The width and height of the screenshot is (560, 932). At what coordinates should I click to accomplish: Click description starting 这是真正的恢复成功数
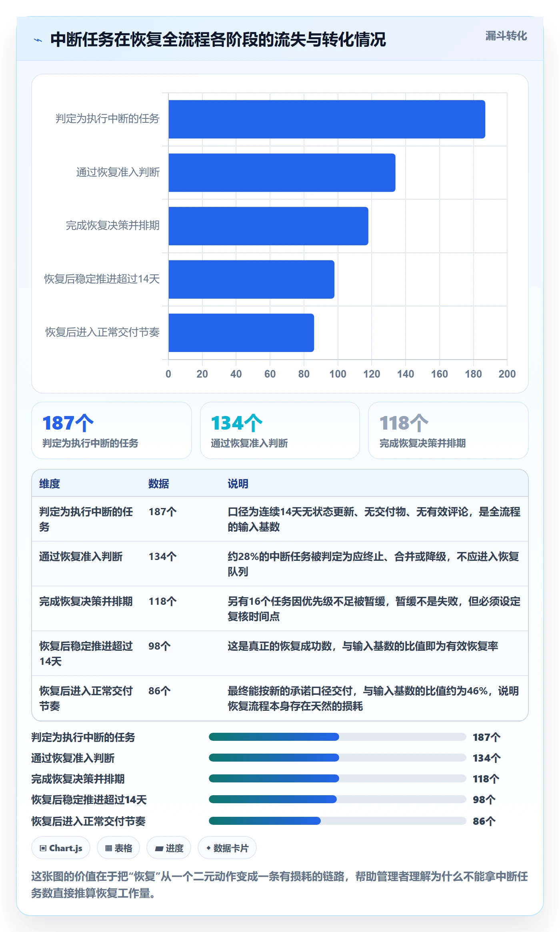pos(363,646)
